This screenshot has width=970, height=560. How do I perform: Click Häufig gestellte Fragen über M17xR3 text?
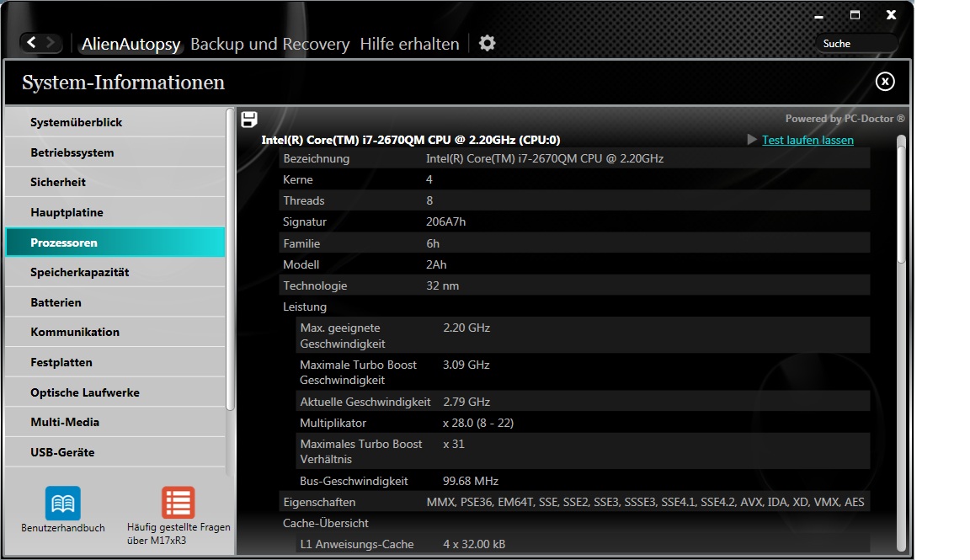tap(179, 533)
